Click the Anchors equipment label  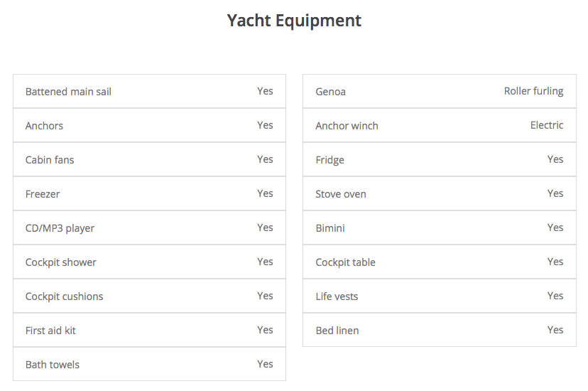[44, 126]
